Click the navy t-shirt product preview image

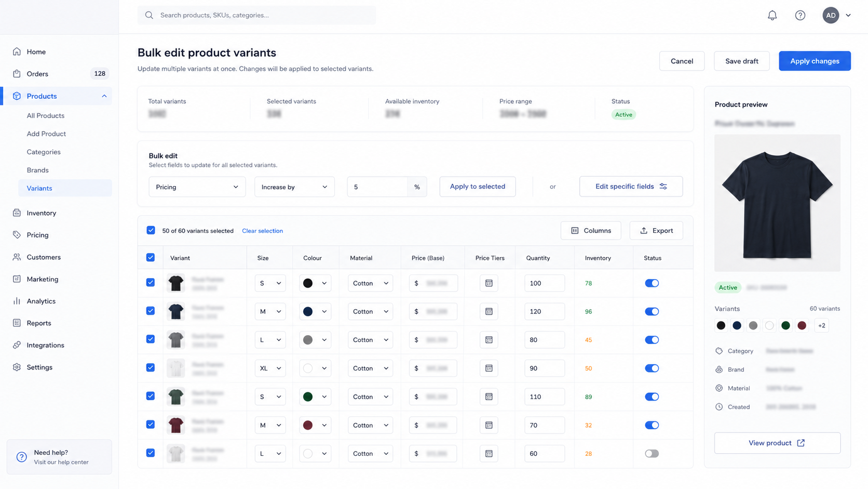(x=777, y=203)
